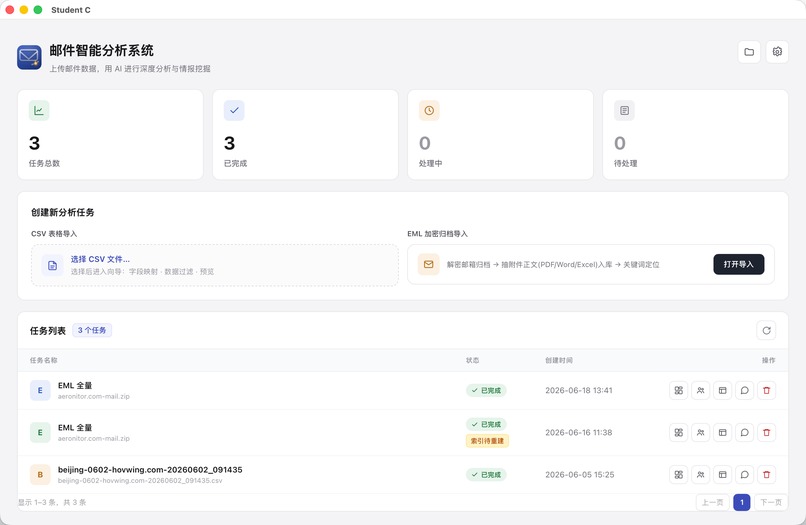
Task: Open chat bubble for the 2026-06-18 EML task
Action: pyautogui.click(x=744, y=390)
